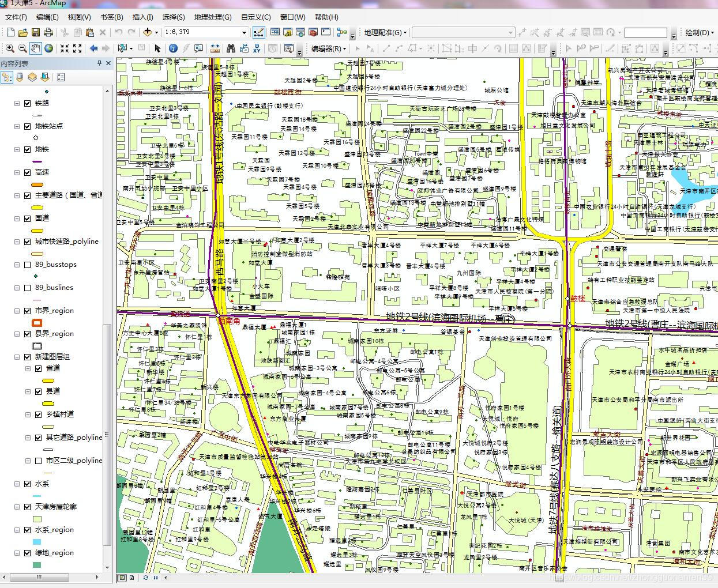Open the 自定义(C) menu
The image size is (718, 588).
pos(255,17)
